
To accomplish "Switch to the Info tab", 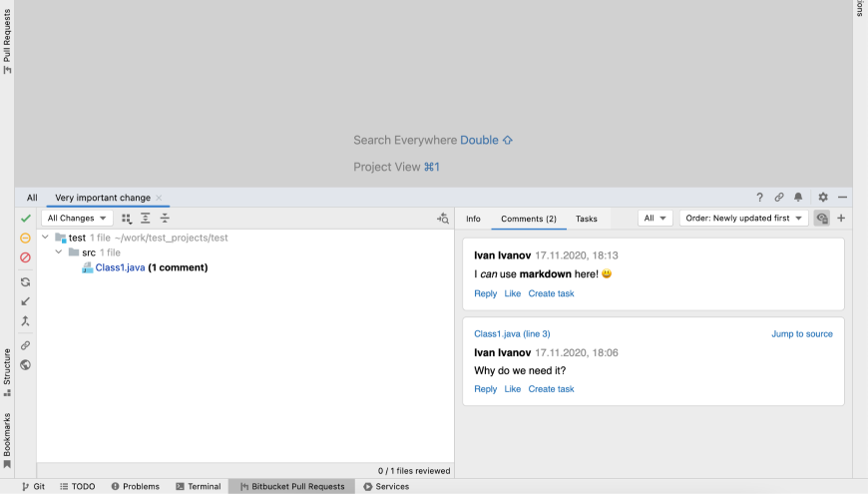I will [473, 219].
